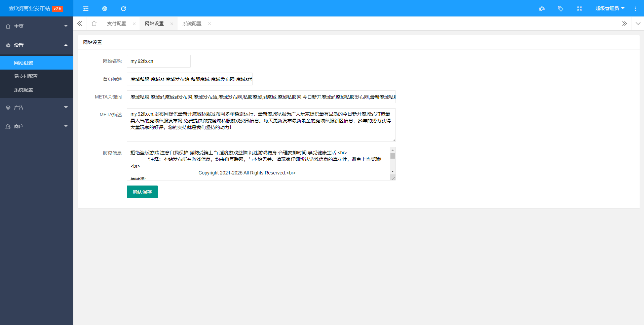Close the 系统配置 tab

tap(210, 24)
